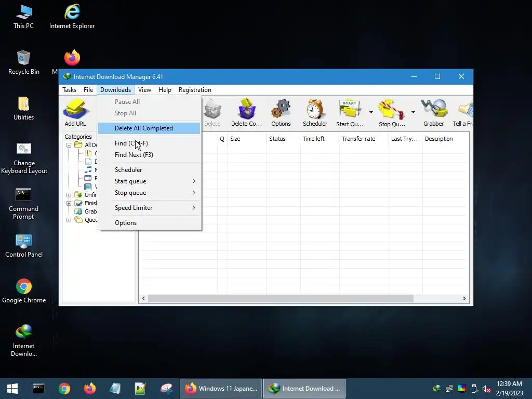Click the Add URL toolbar icon
The image size is (532, 399).
[75, 113]
